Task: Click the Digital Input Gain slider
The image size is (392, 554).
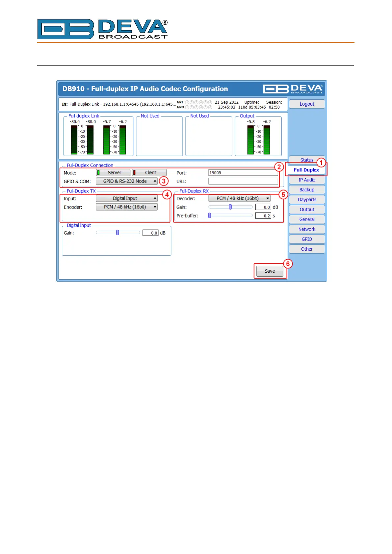Action: pos(118,233)
